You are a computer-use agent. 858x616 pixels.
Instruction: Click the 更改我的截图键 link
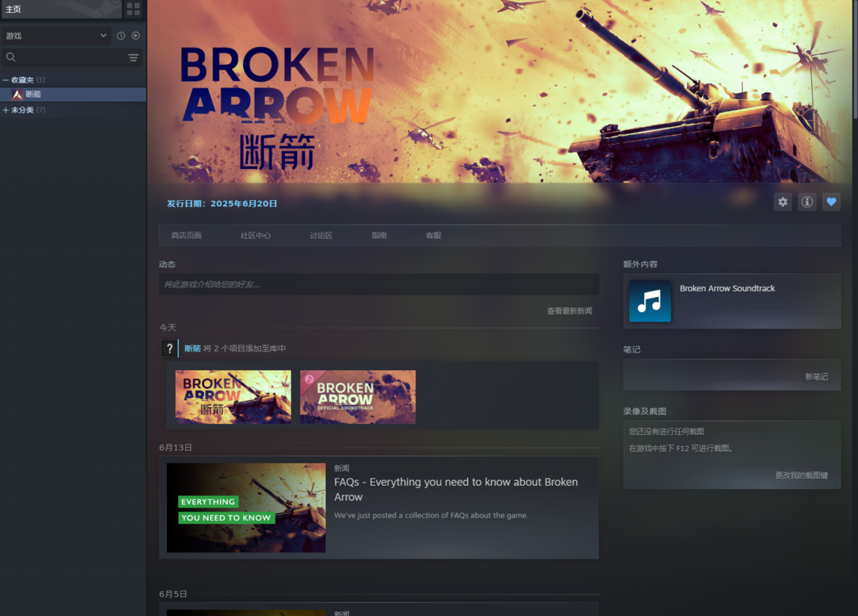click(x=801, y=475)
